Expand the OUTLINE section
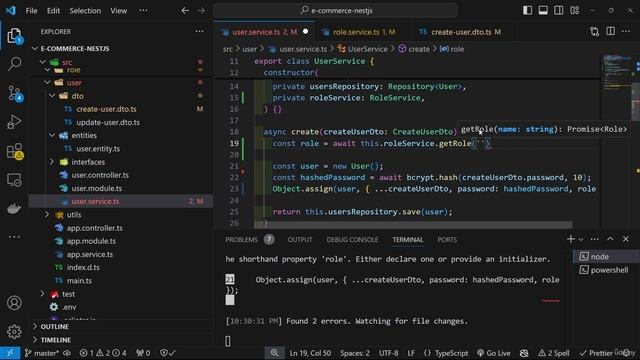Image resolution: width=640 pixels, height=360 pixels. pos(121,327)
